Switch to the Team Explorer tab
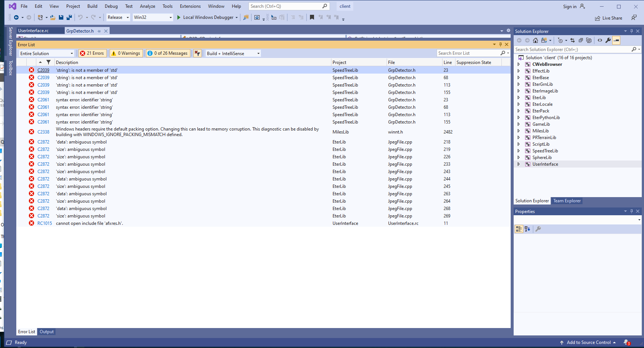The height and width of the screenshot is (348, 644). pos(567,201)
